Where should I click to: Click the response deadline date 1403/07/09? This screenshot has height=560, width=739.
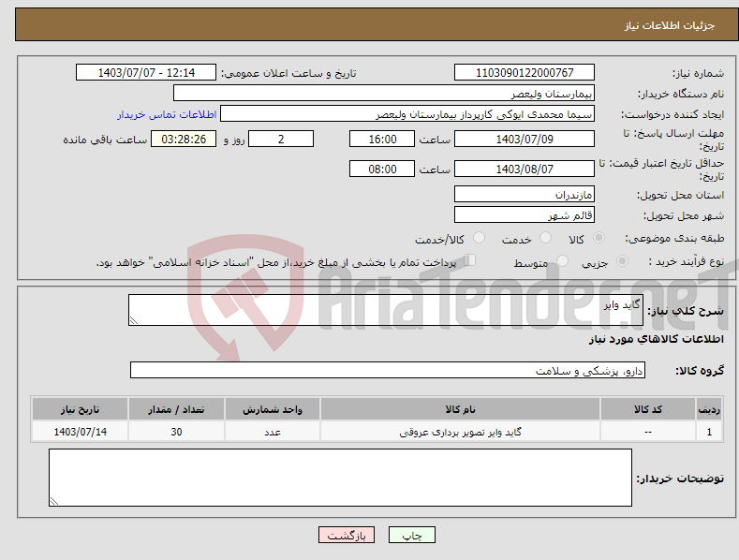pos(525,139)
